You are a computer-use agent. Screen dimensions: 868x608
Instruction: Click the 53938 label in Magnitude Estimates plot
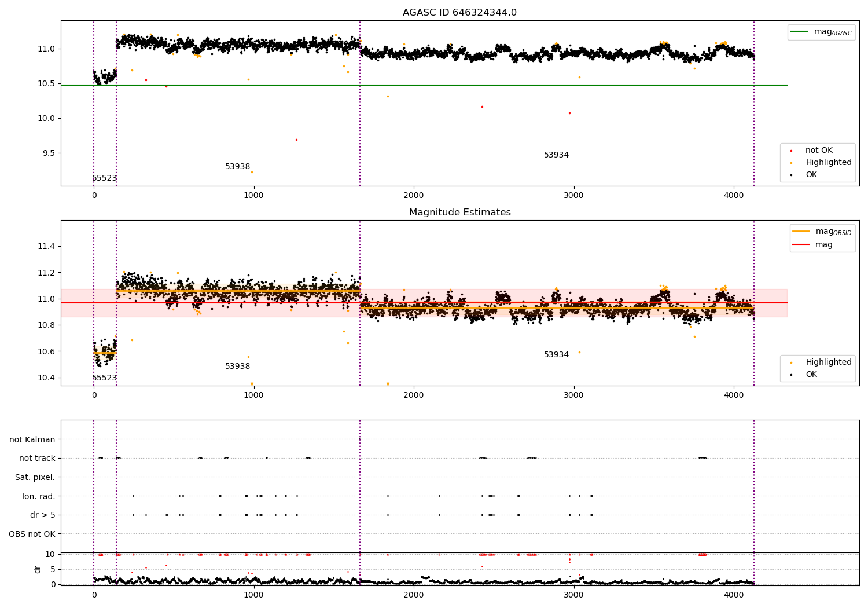(x=238, y=367)
